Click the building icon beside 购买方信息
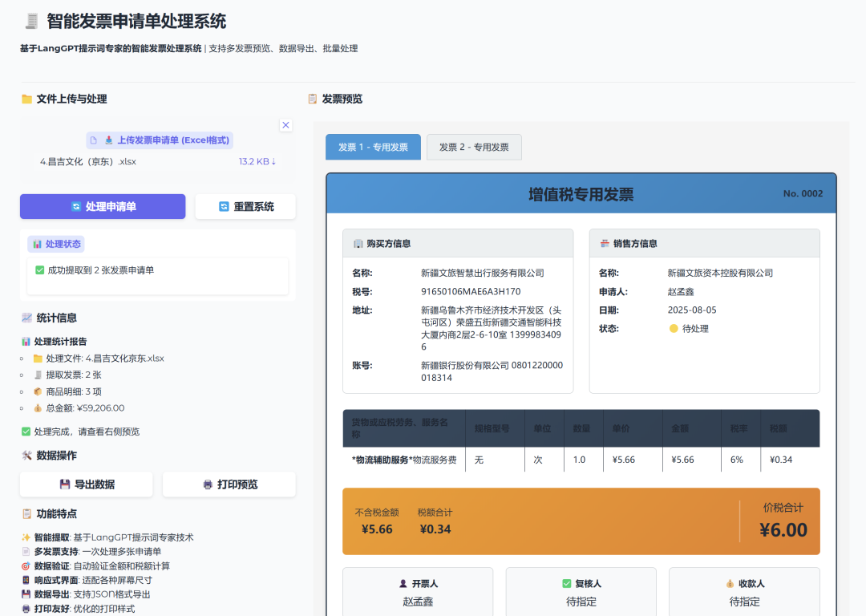Viewport: 866px width, 616px height. click(x=358, y=244)
